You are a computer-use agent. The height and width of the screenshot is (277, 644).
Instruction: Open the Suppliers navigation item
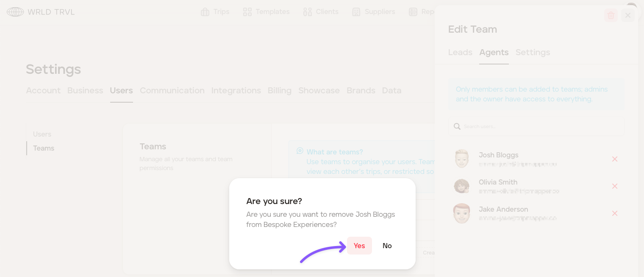coord(374,12)
